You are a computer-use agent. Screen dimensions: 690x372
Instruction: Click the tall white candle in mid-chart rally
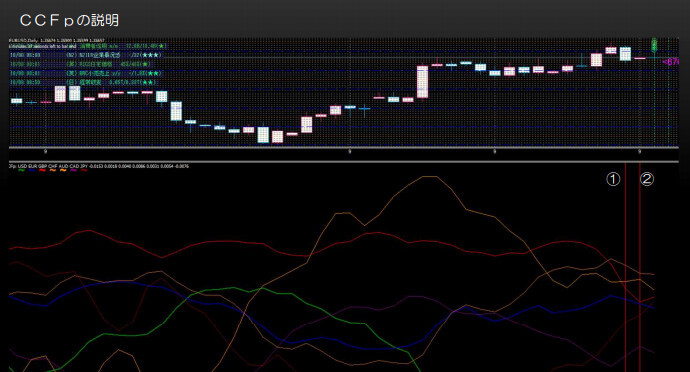pos(422,82)
